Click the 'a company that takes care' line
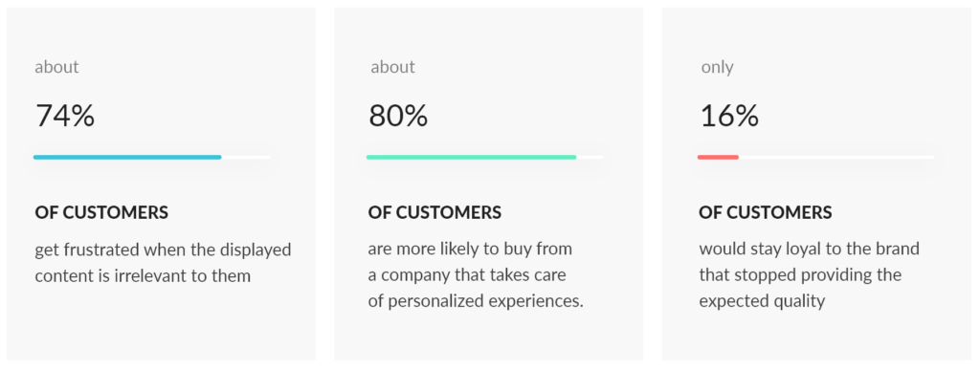The width and height of the screenshot is (980, 370). pyautogui.click(x=467, y=275)
